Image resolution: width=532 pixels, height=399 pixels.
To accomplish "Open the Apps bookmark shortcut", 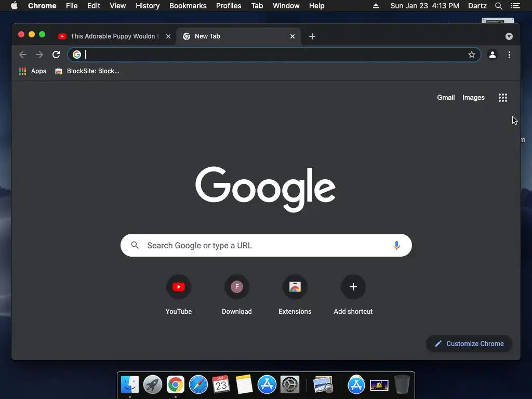I will point(33,71).
